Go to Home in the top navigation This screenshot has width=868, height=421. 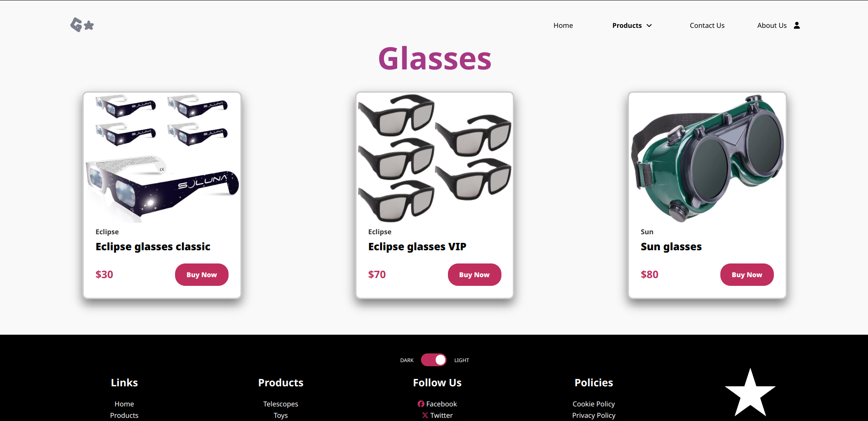coord(563,26)
